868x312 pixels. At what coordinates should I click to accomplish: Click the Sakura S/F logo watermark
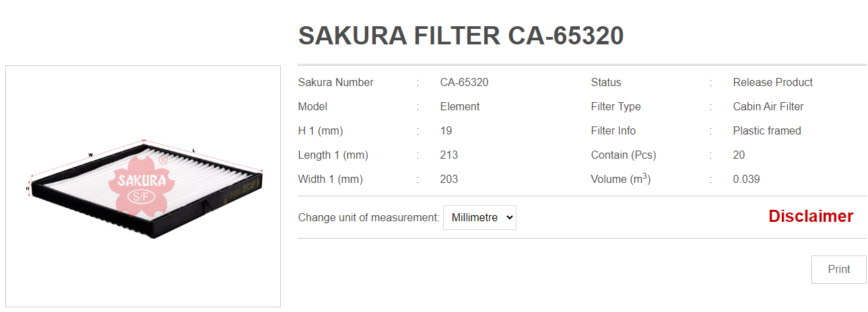[x=142, y=184]
